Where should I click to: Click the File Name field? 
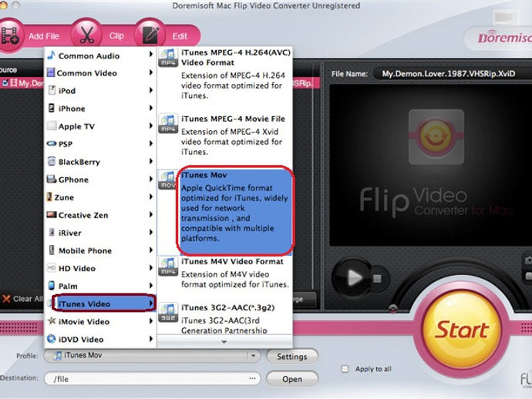[x=452, y=74]
